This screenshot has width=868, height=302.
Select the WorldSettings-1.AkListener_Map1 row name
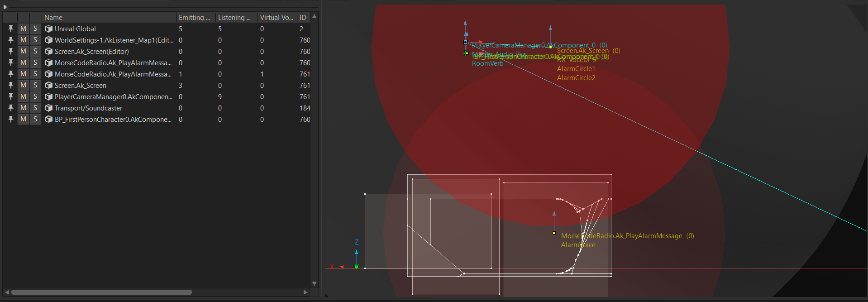coord(114,40)
